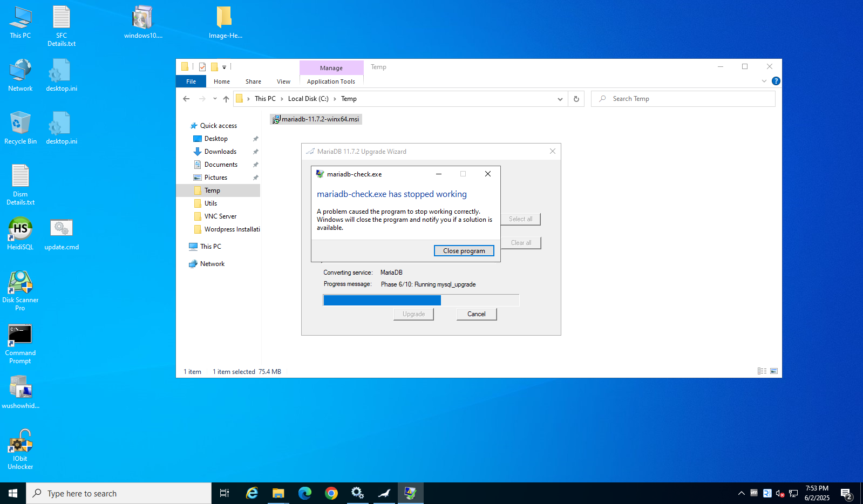Open Network desktop icon
Viewport: 863px width, 504px height.
[21, 76]
